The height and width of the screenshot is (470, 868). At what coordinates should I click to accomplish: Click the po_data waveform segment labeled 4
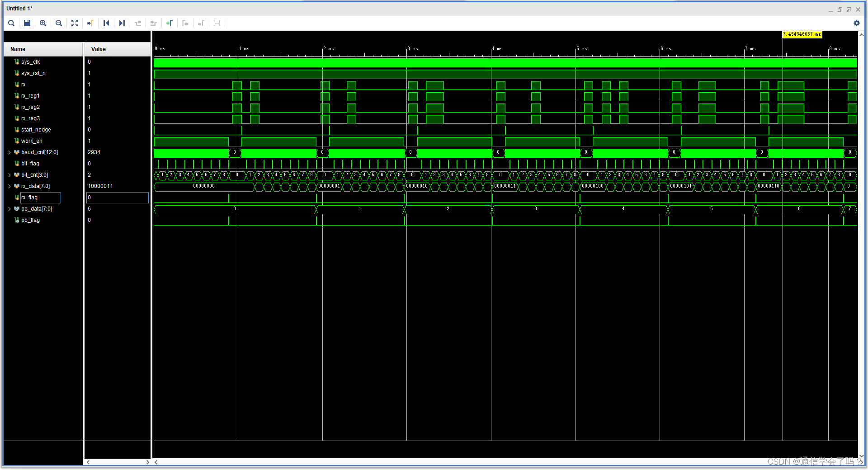point(623,209)
